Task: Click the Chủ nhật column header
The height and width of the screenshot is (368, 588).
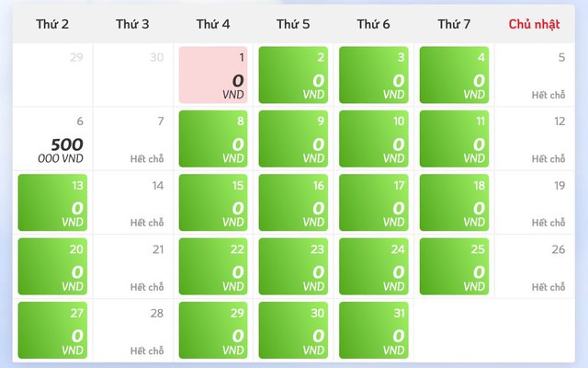Action: 534,25
